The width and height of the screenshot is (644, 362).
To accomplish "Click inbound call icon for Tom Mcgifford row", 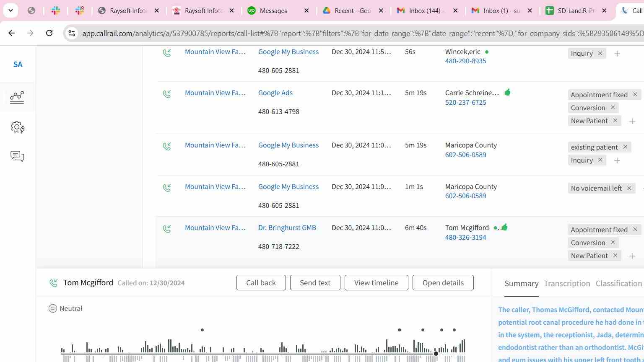I will pos(167,229).
